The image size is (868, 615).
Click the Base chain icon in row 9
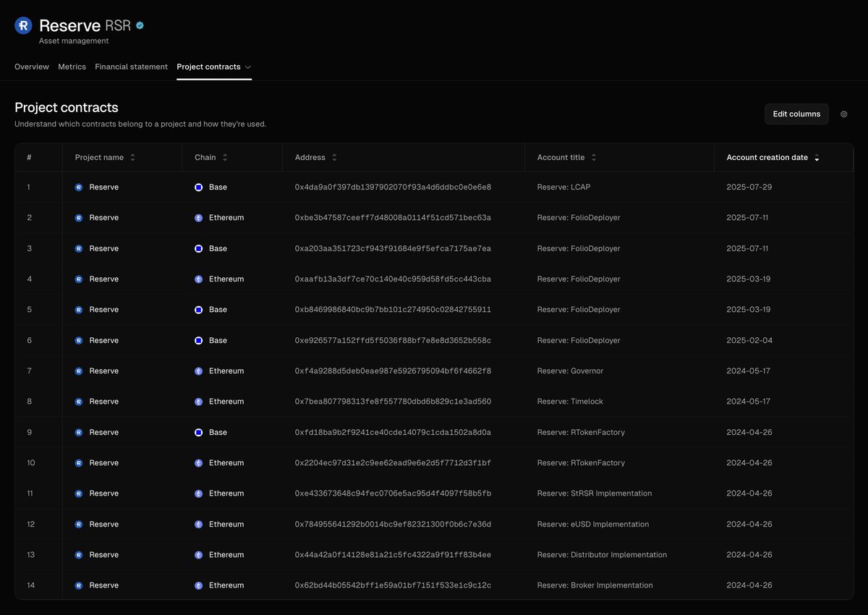(x=198, y=433)
